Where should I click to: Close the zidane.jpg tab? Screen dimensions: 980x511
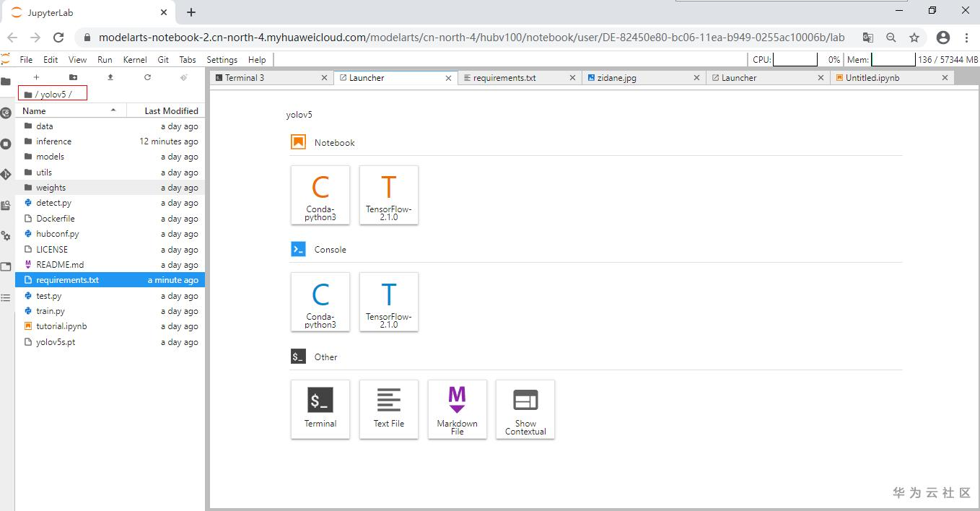click(696, 77)
